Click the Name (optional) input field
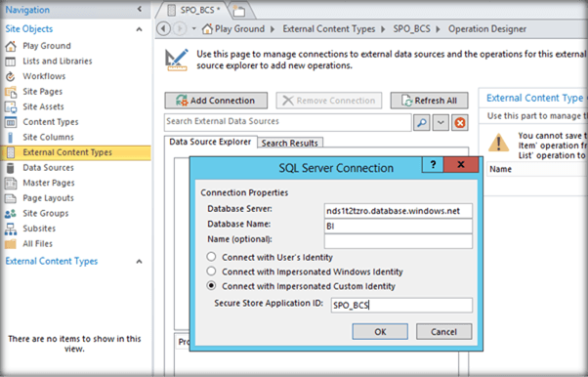Image resolution: width=588 pixels, height=377 pixels. 399,241
